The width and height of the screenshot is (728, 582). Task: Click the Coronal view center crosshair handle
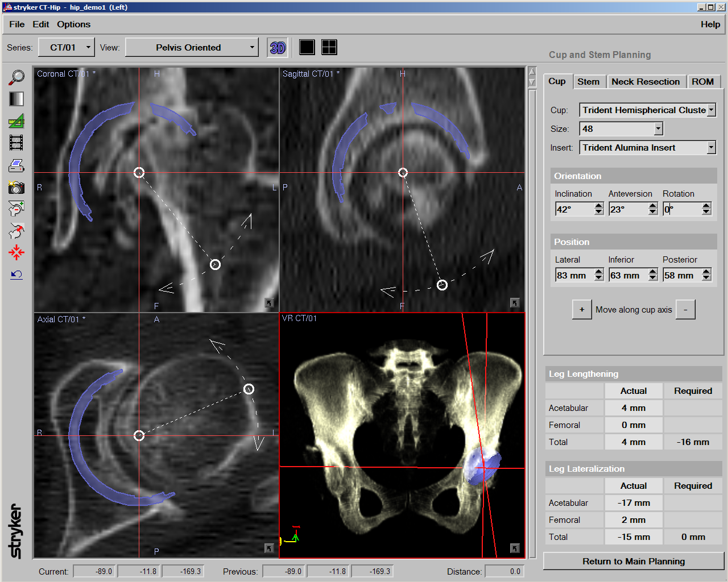click(x=139, y=172)
